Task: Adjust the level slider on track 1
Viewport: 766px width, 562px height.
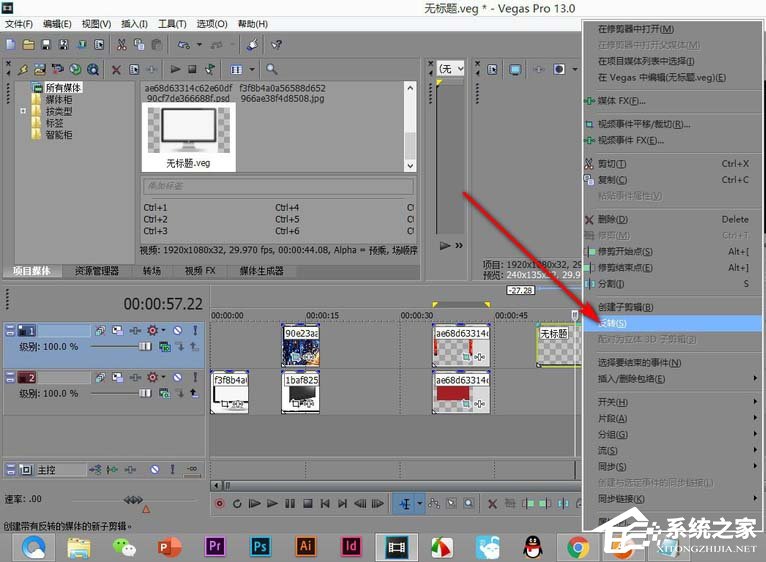Action: 144,346
